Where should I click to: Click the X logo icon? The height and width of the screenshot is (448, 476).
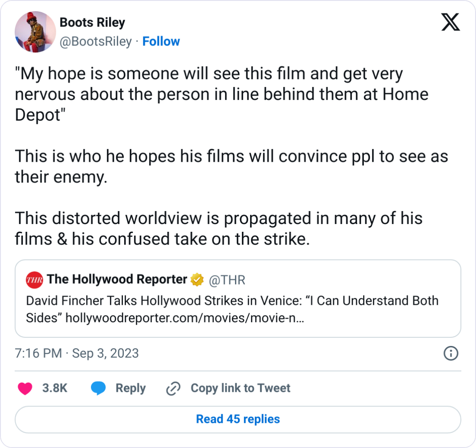tap(450, 22)
